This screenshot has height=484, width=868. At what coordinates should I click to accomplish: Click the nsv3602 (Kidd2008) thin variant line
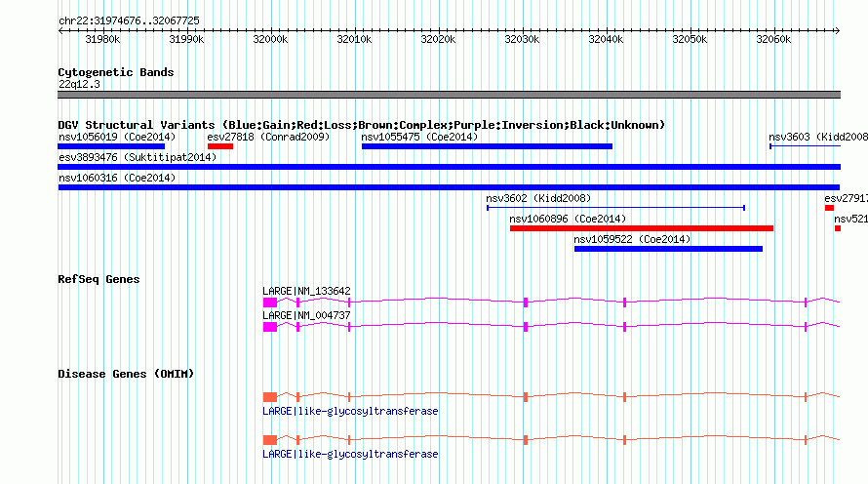(616, 208)
